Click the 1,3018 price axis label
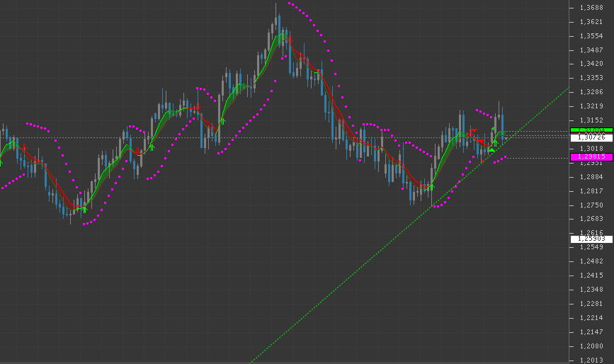This screenshot has width=614, height=364. pyautogui.click(x=591, y=148)
